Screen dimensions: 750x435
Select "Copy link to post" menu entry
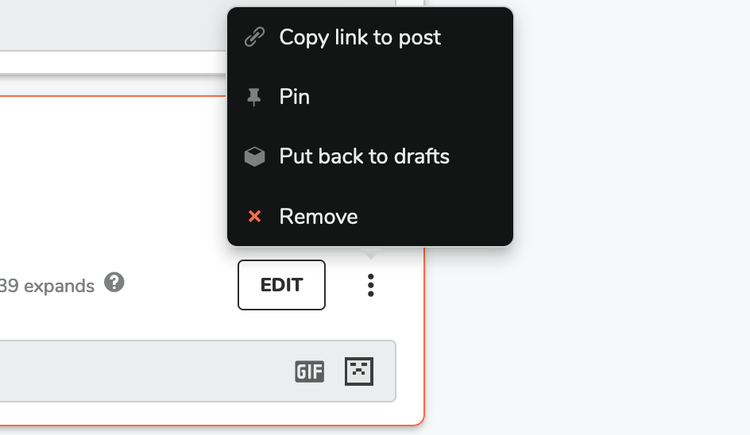(360, 38)
